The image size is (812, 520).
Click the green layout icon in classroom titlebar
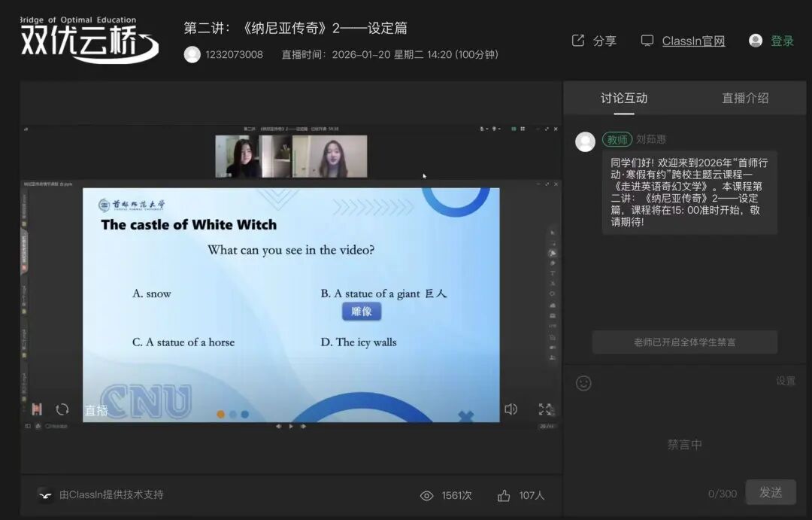(x=514, y=129)
